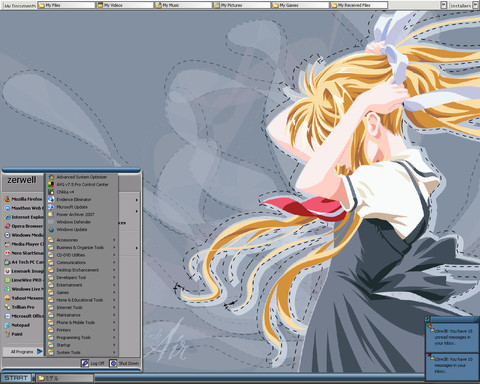Click the Installers toolbar label
The height and width of the screenshot is (384, 480).
click(460, 6)
